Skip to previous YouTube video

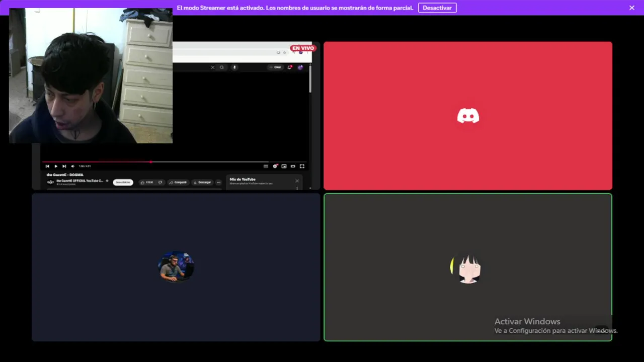[x=47, y=166]
